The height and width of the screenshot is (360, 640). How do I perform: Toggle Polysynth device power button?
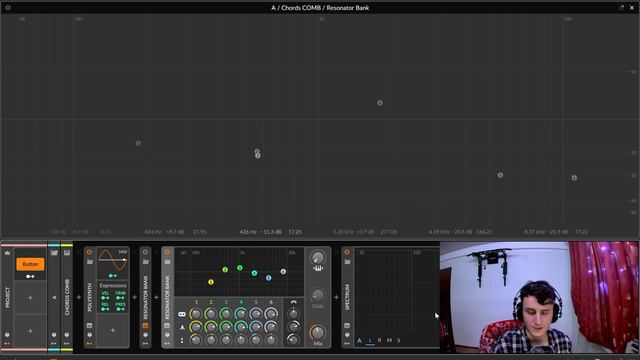click(x=89, y=252)
